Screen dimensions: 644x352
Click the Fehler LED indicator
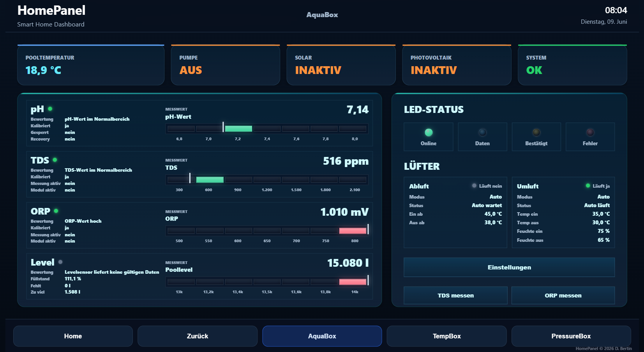click(590, 132)
